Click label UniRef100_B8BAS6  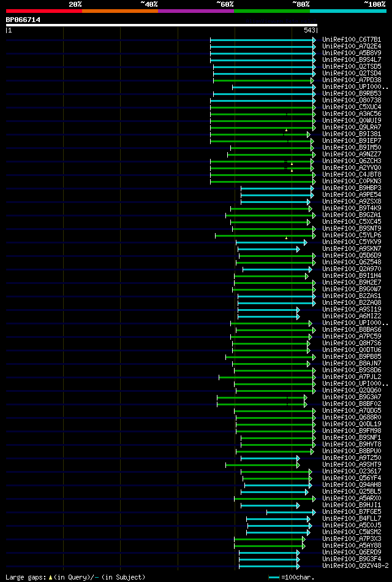(x=352, y=329)
